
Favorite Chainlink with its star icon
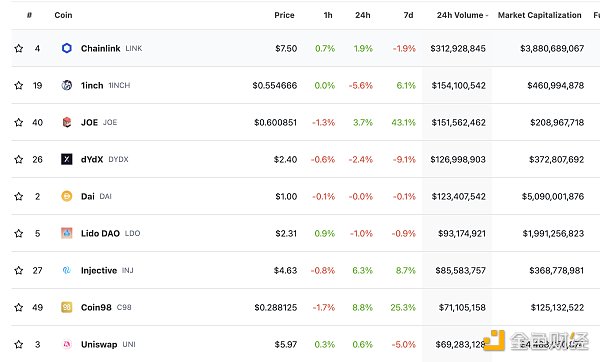tap(18, 48)
